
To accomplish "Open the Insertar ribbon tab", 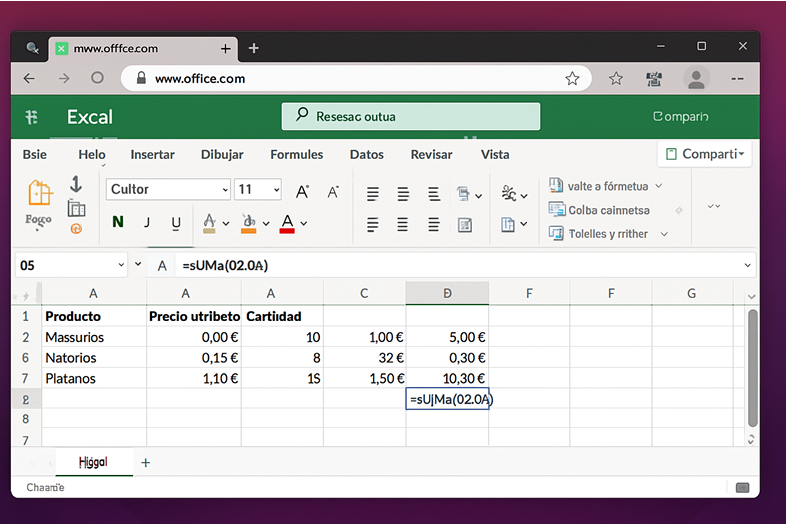I will pos(152,154).
